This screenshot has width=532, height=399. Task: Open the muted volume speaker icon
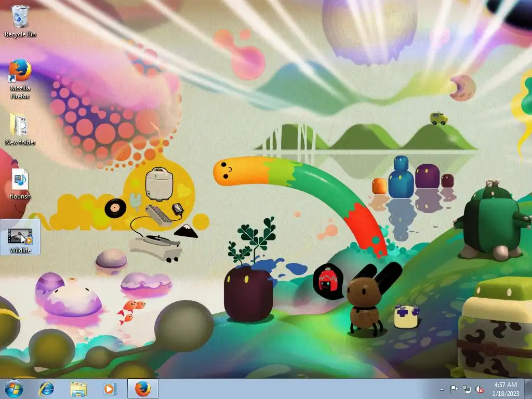pos(480,389)
